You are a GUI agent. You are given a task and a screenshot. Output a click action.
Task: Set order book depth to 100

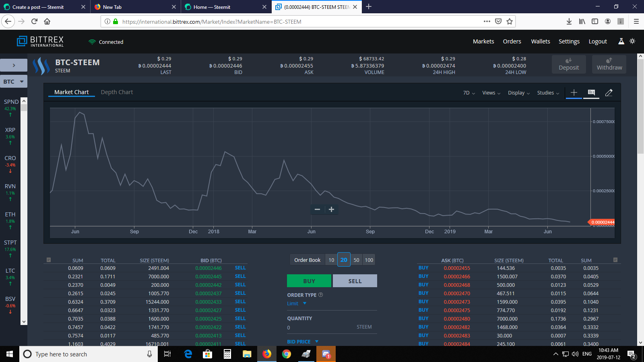point(369,260)
